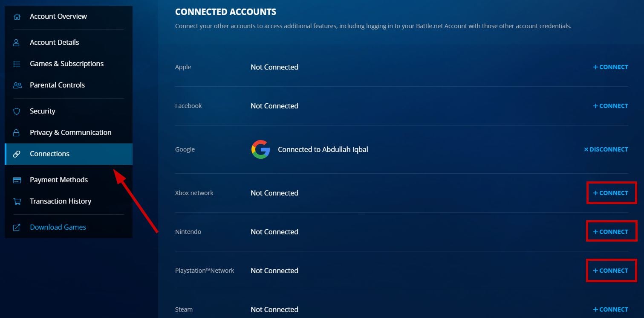Click the Transaction History cart icon
644x318 pixels.
(17, 201)
